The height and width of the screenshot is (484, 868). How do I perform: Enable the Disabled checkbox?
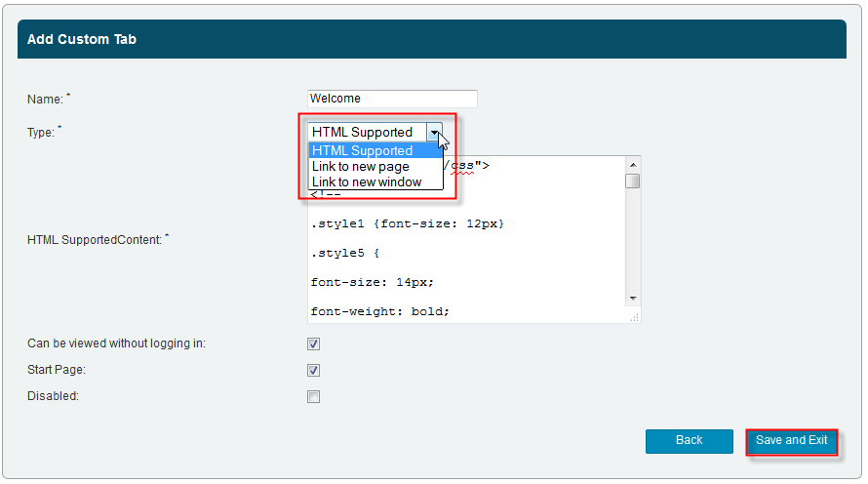point(313,396)
